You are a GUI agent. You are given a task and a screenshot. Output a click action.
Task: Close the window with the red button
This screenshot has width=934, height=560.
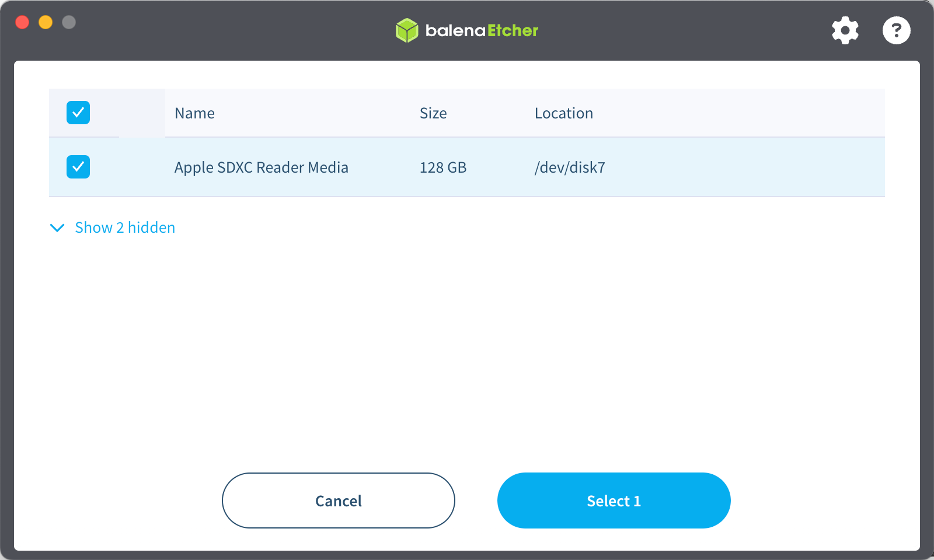point(22,22)
